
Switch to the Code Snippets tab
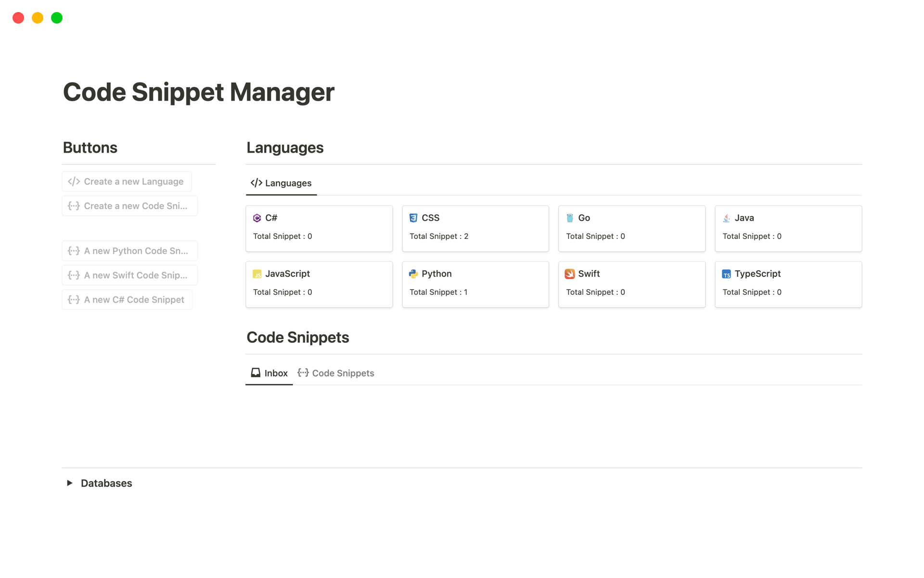(336, 373)
